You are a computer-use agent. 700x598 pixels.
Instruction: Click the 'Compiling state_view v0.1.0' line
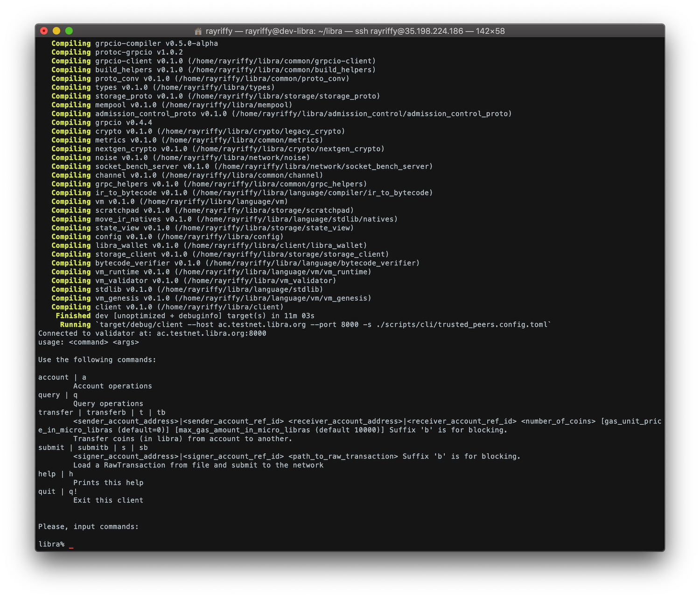pos(203,228)
